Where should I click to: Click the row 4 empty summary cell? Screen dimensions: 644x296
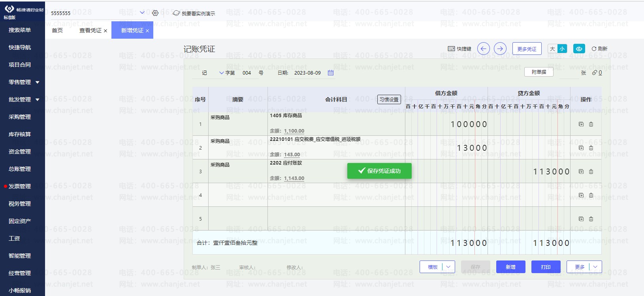(238, 195)
